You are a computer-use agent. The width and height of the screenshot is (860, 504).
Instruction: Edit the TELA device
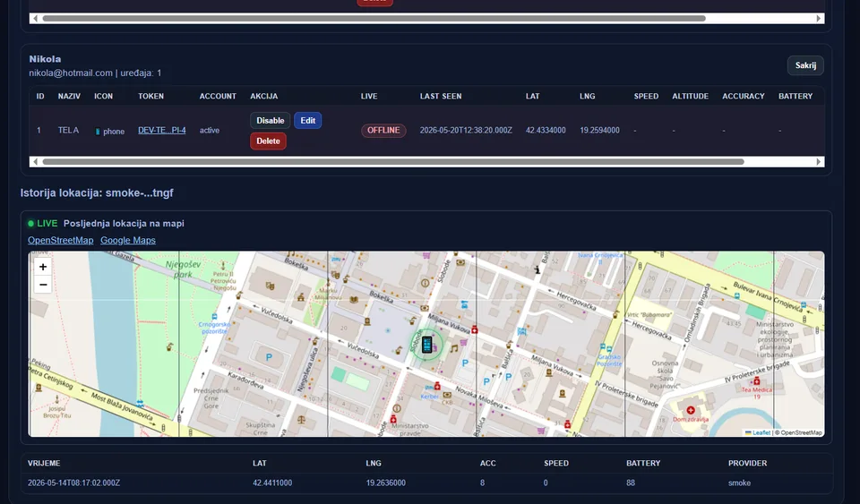307,121
